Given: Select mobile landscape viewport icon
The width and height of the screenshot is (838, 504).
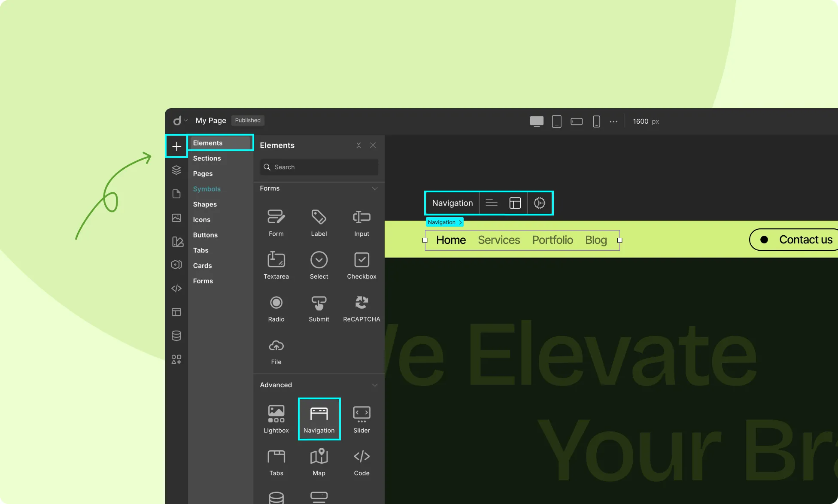Looking at the screenshot, I should pos(577,121).
